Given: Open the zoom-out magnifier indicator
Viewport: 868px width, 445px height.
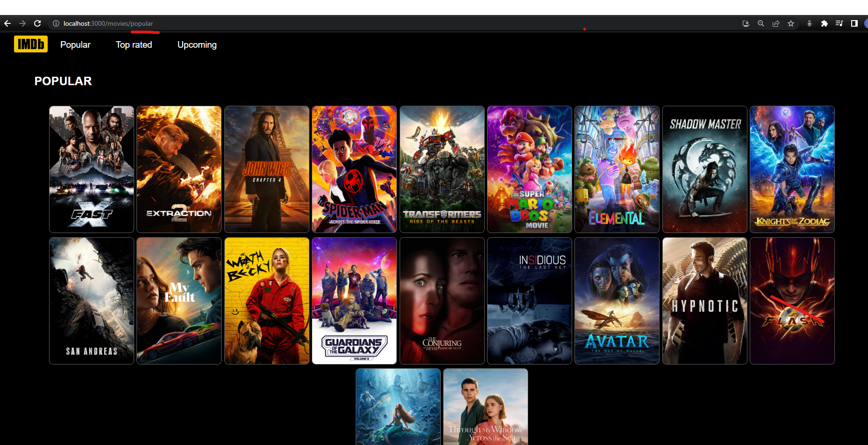Looking at the screenshot, I should [761, 23].
